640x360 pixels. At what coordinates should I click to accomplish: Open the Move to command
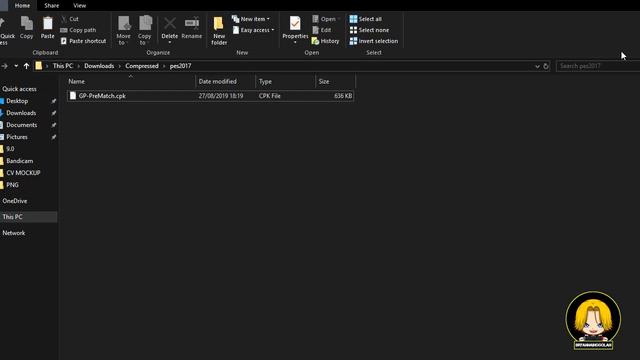point(123,30)
